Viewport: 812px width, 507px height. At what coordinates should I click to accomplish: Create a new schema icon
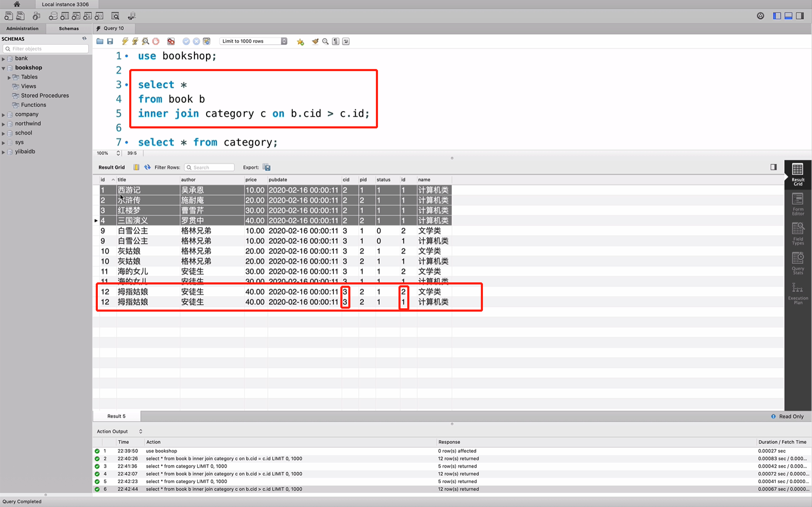(x=53, y=16)
